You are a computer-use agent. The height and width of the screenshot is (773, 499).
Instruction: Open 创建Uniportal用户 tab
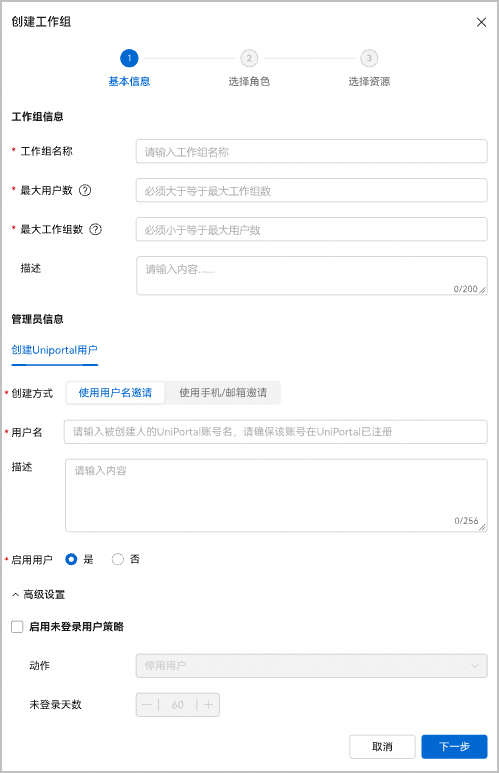pyautogui.click(x=54, y=351)
